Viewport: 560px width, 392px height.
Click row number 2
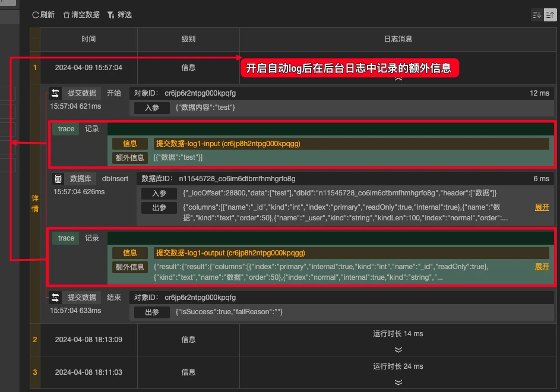34,340
